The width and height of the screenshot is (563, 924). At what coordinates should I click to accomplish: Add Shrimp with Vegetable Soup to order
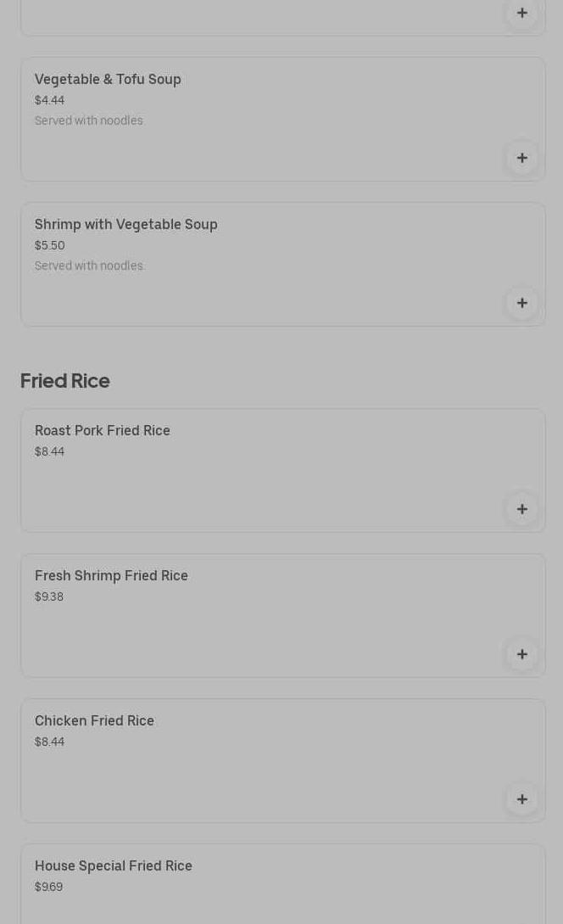[x=521, y=303]
